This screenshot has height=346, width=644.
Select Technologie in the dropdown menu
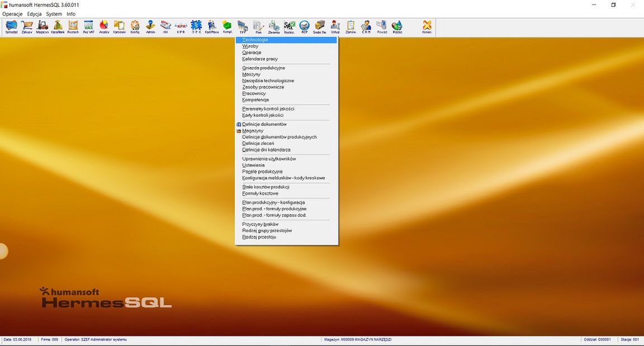[x=286, y=40]
